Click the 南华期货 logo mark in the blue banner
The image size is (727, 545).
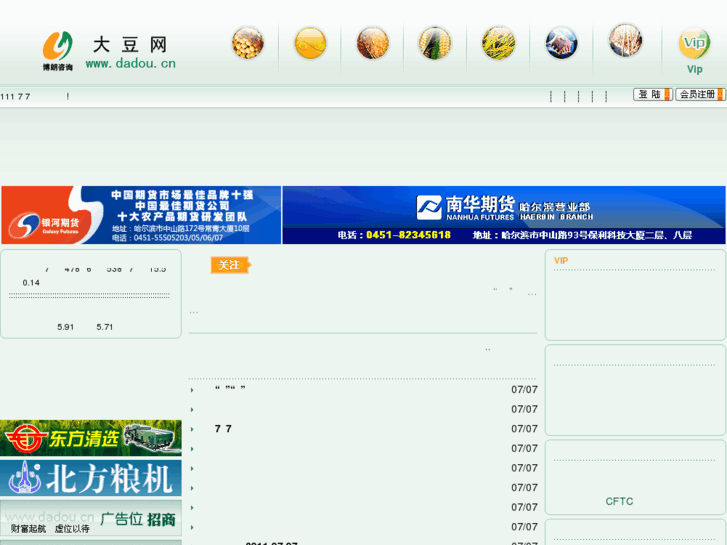tap(429, 207)
